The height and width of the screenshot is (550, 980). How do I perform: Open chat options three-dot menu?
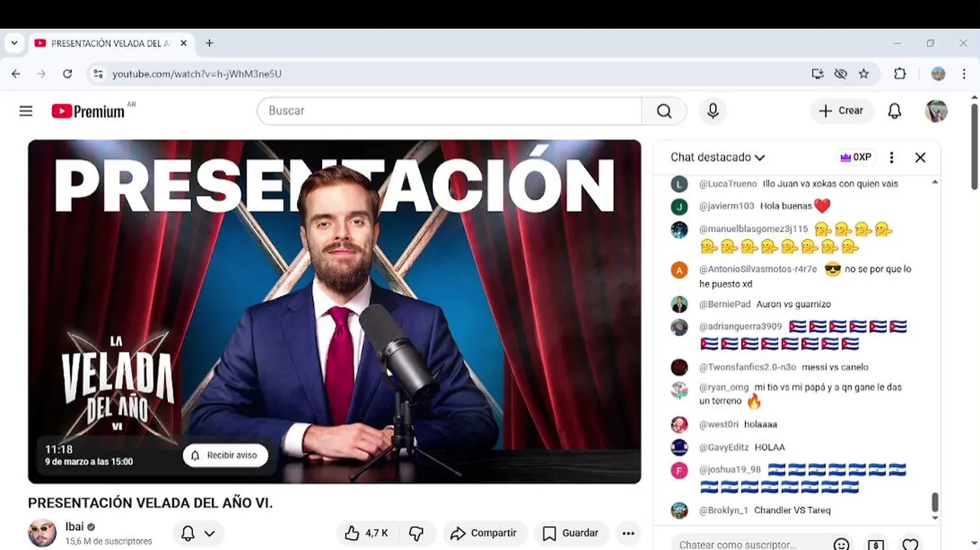[891, 157]
